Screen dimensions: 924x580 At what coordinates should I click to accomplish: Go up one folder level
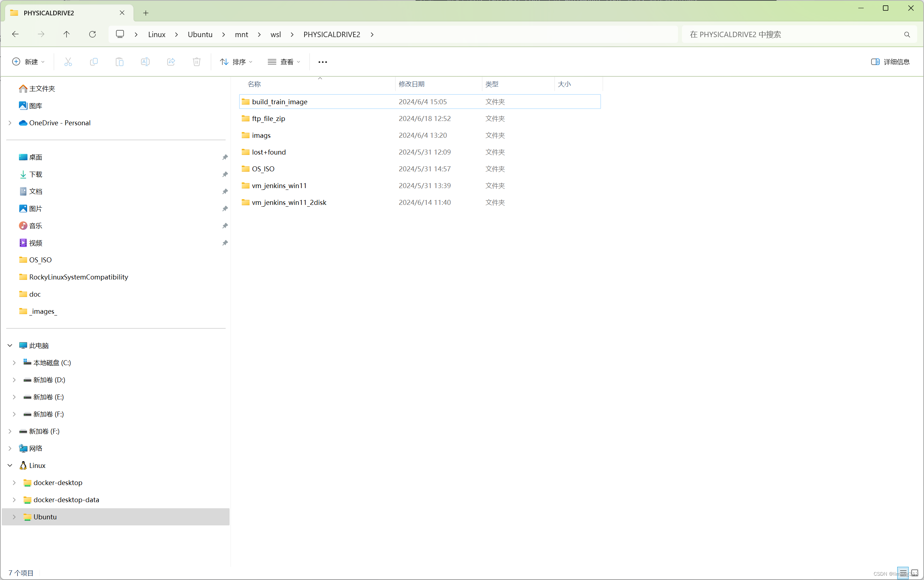[x=66, y=35]
